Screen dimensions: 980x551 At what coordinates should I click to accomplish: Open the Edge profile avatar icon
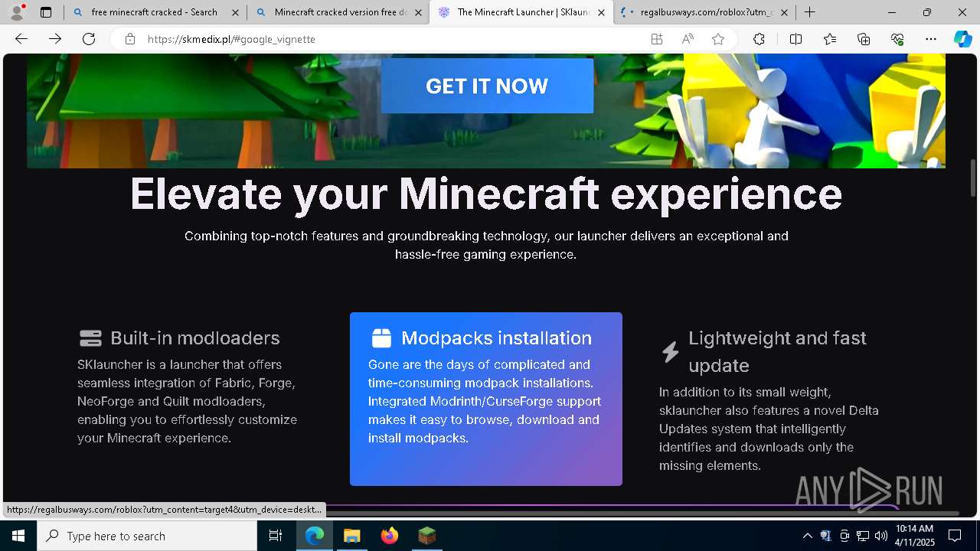[17, 12]
